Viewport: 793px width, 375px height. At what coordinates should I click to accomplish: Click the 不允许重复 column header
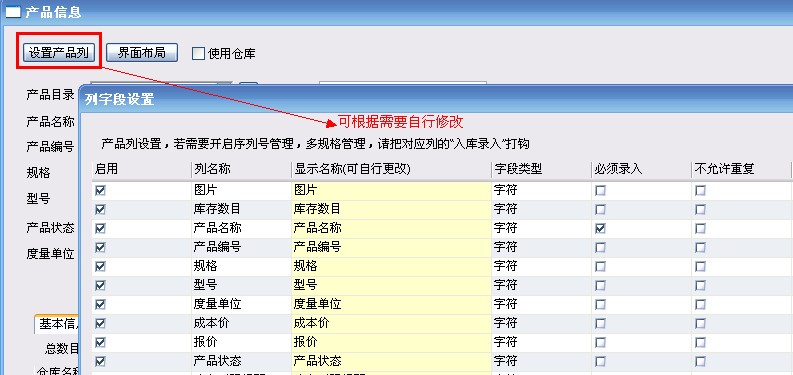pyautogui.click(x=741, y=170)
